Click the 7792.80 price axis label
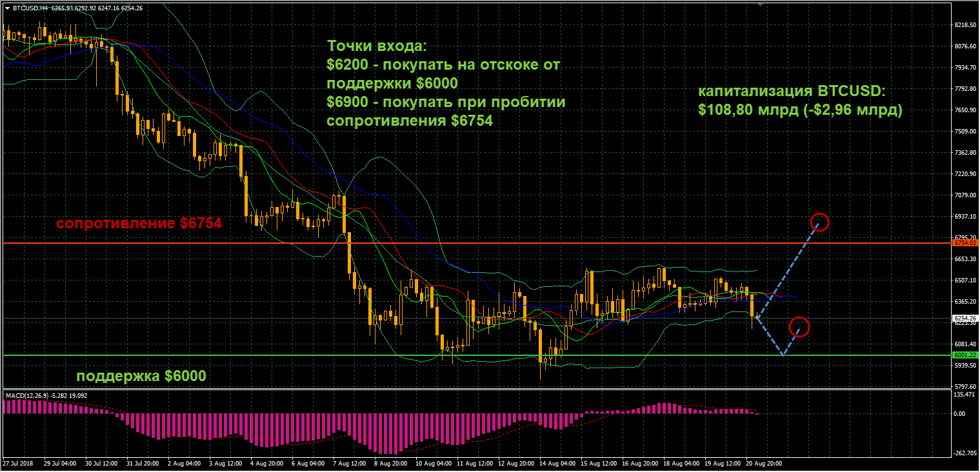Image resolution: width=980 pixels, height=472 pixels. pyautogui.click(x=964, y=89)
